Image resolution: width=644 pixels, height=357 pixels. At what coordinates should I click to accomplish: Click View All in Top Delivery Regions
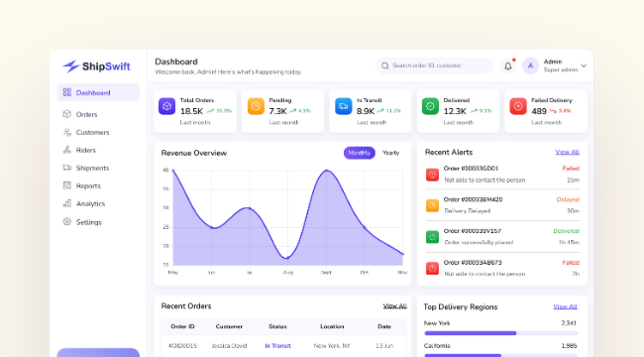tap(565, 306)
